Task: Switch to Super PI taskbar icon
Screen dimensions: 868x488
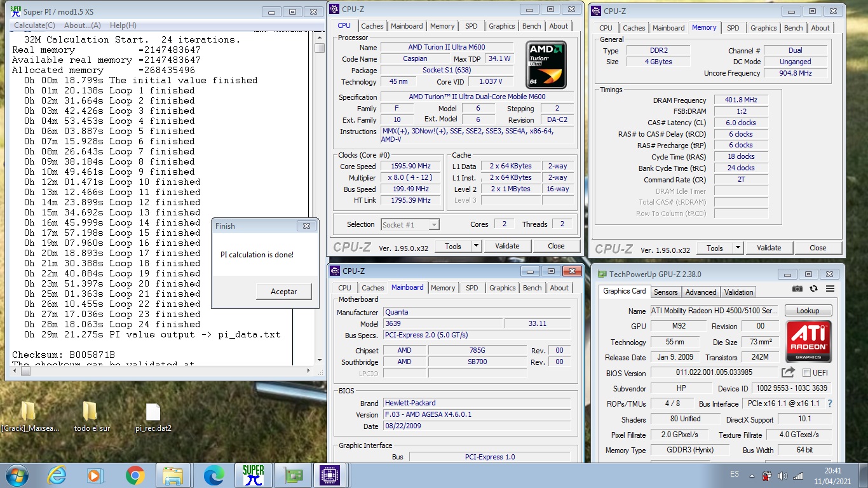Action: click(x=254, y=475)
